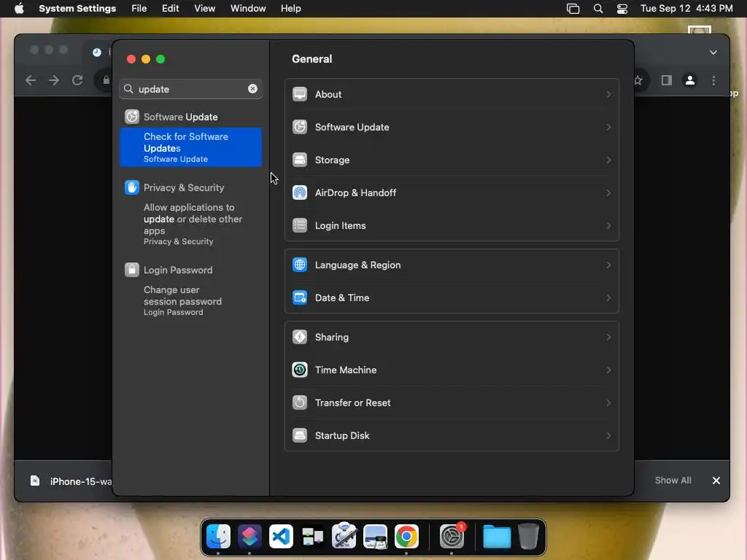Open the Edit menu
This screenshot has width=747, height=560.
[x=171, y=9]
